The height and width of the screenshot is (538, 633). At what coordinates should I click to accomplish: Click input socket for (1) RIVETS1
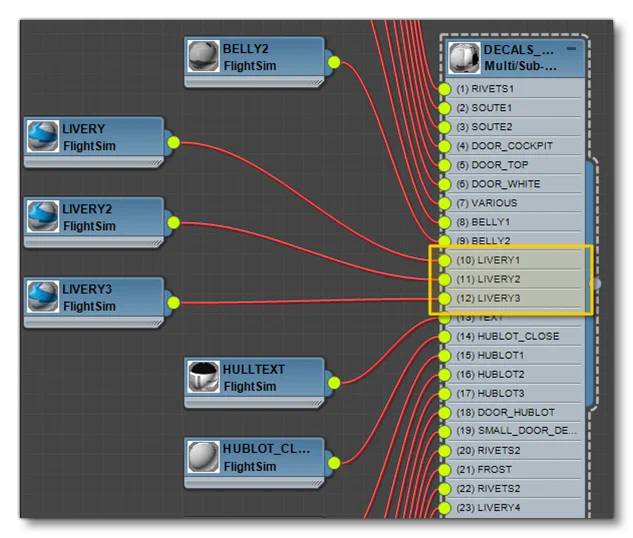(444, 89)
